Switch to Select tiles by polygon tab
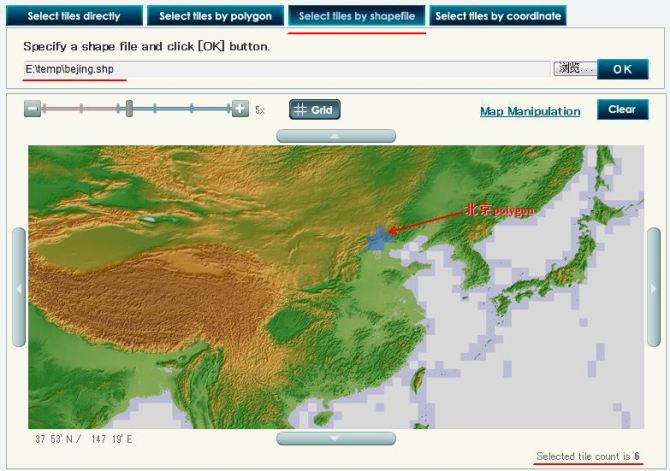 [x=215, y=16]
